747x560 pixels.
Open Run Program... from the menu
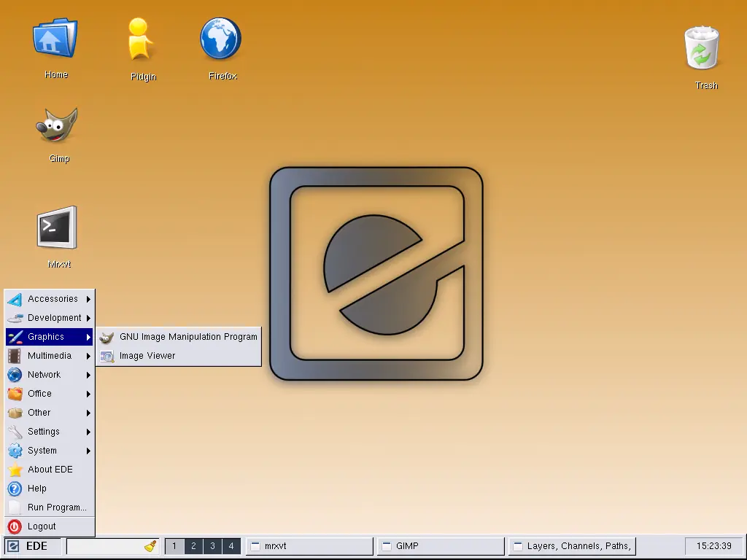tap(49, 507)
